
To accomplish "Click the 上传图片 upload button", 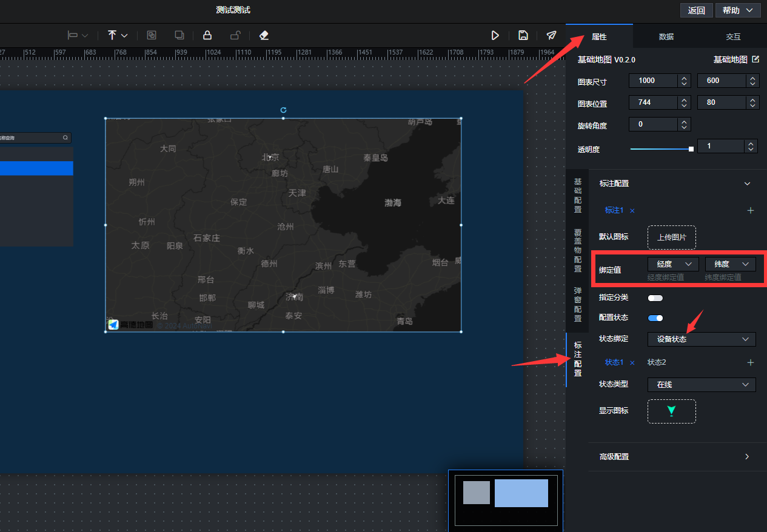I will pyautogui.click(x=671, y=238).
